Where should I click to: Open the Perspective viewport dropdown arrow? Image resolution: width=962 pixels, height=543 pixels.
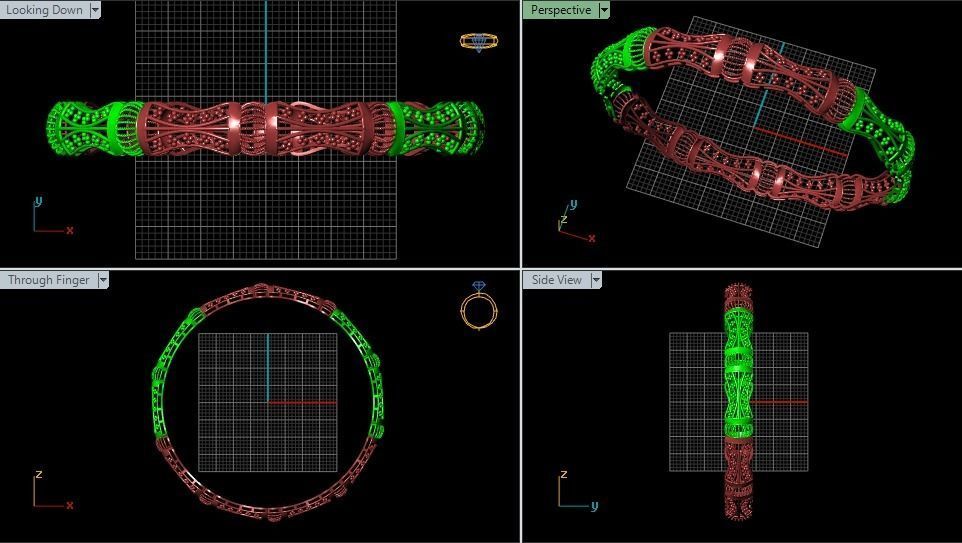[604, 10]
